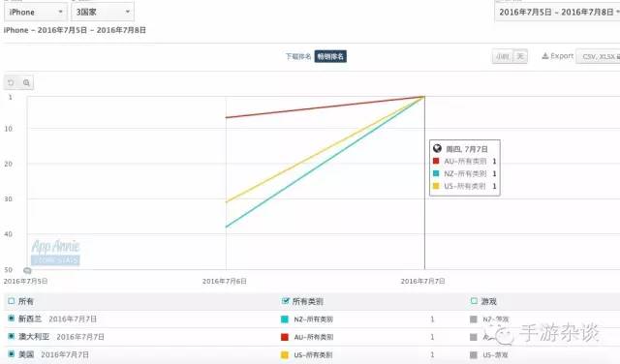The height and width of the screenshot is (364, 620).
Task: Click the chart reset zoom icon
Action: pos(11,82)
